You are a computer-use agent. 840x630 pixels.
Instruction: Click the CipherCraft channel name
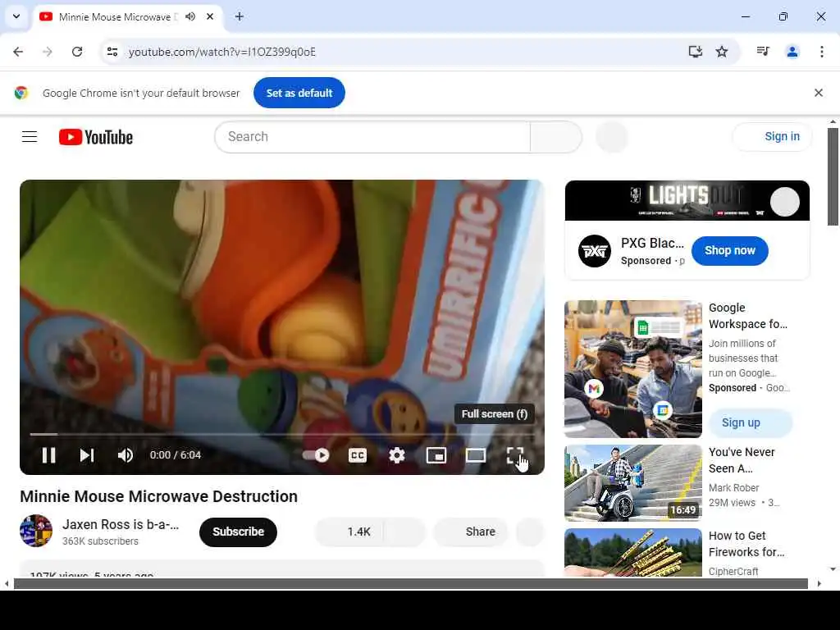click(733, 571)
